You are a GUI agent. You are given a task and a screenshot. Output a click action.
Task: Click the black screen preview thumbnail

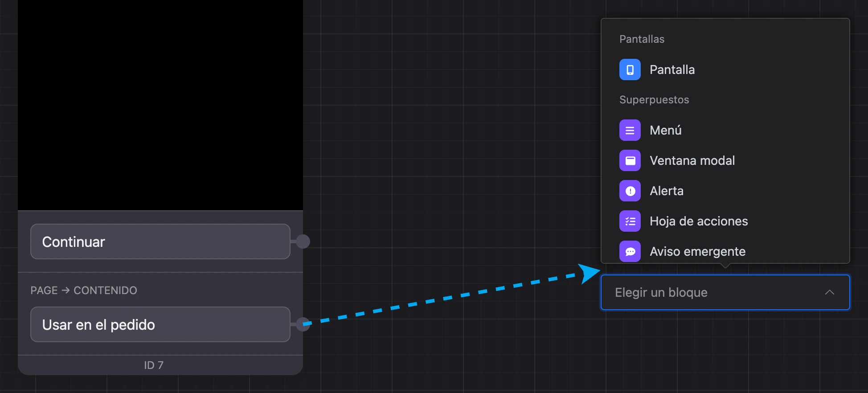(160, 105)
